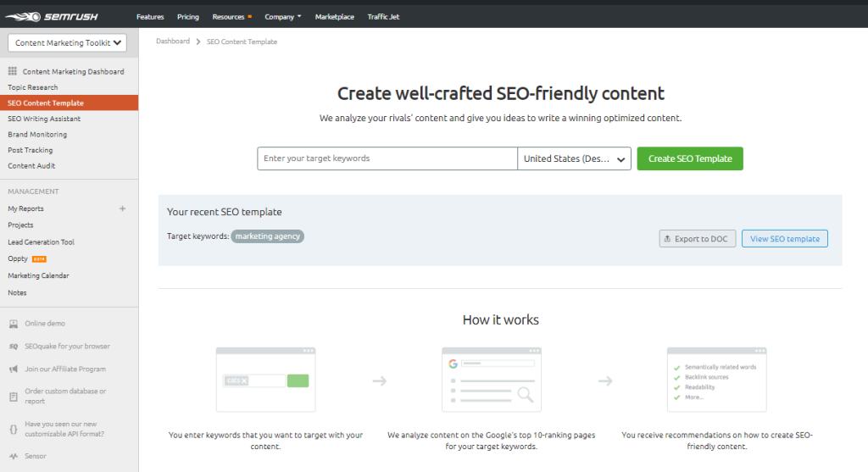Open Content Audit

tap(31, 166)
